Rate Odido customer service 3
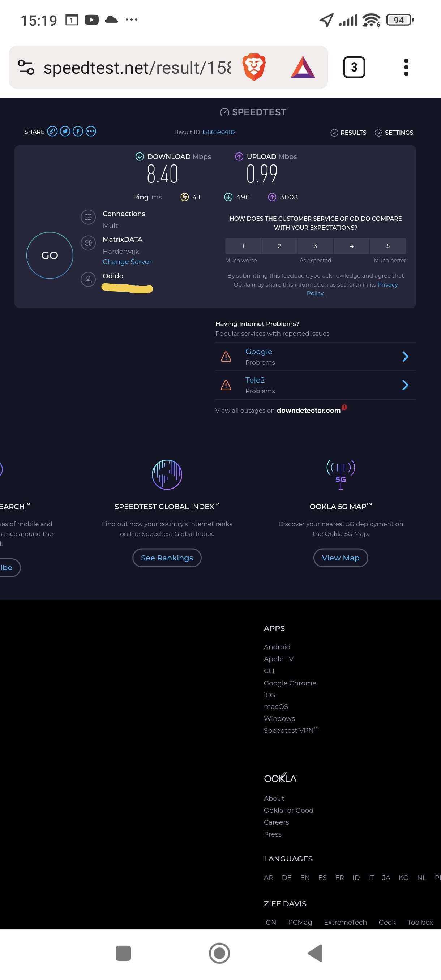 click(316, 246)
